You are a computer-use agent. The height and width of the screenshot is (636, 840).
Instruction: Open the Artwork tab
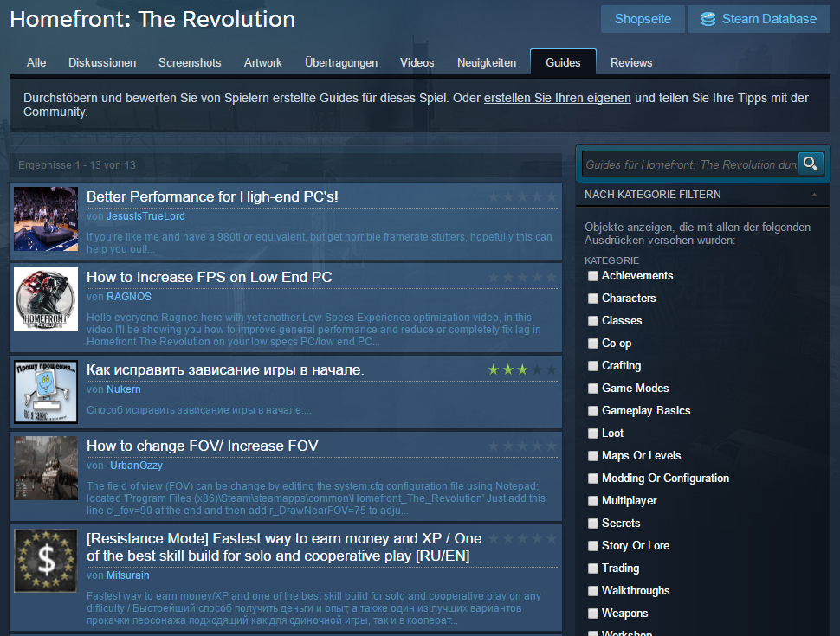[x=263, y=62]
